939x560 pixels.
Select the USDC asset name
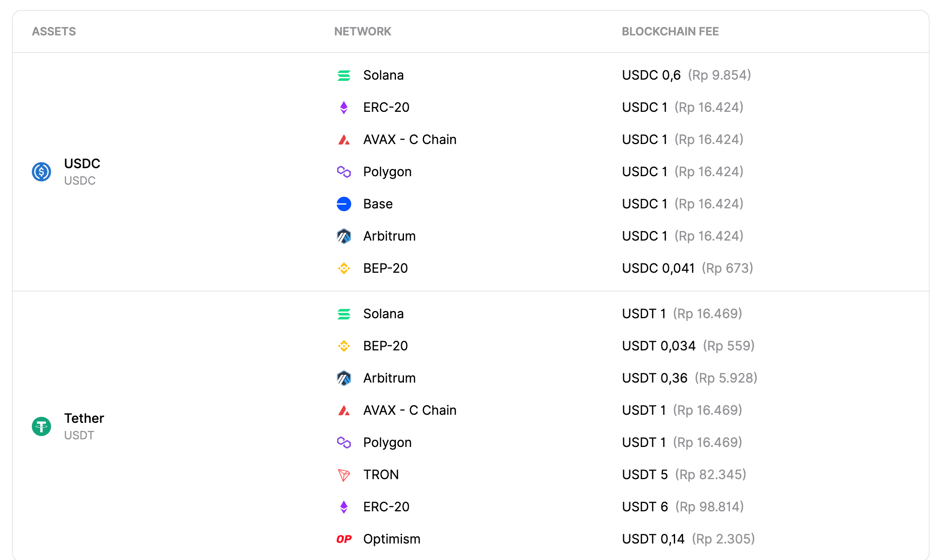[x=82, y=164]
